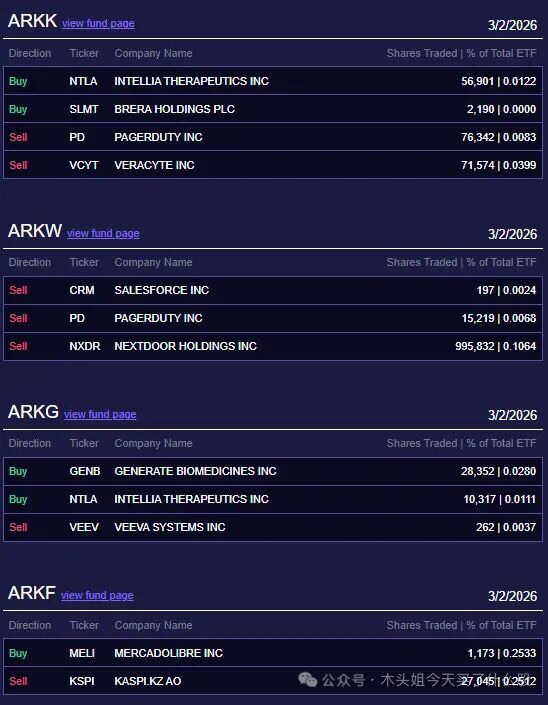
Task: Open the ARKW view fund page link
Action: tap(103, 233)
